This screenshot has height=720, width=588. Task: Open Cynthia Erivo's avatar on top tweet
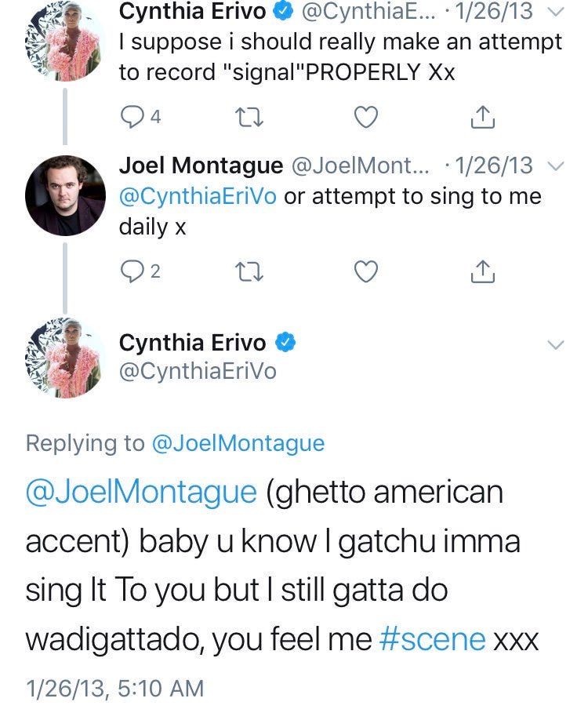pos(65,39)
